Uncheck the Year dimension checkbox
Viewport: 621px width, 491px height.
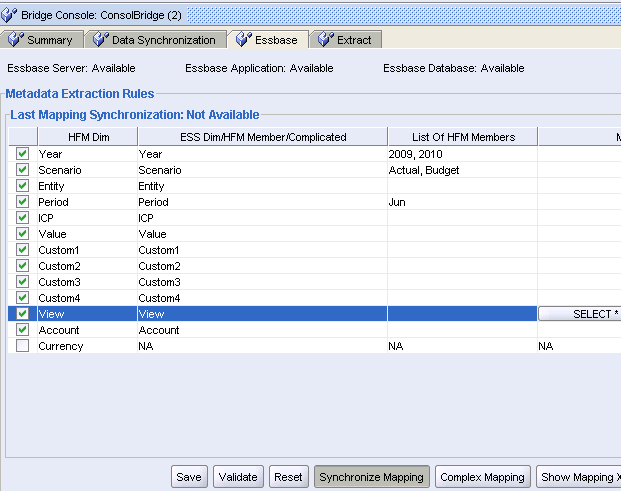pyautogui.click(x=22, y=154)
